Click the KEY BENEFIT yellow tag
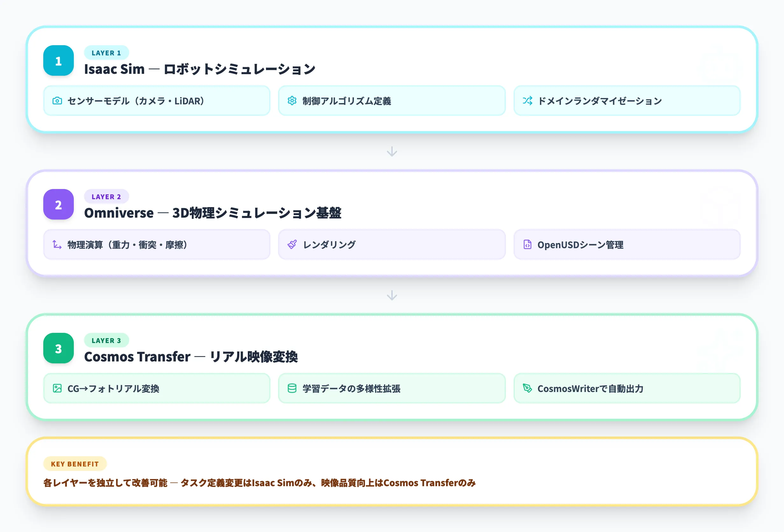 point(75,464)
